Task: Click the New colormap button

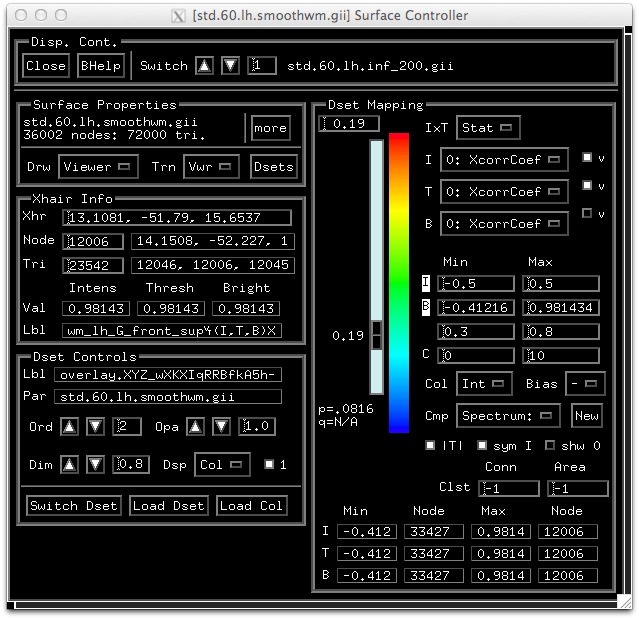Action: click(x=586, y=416)
